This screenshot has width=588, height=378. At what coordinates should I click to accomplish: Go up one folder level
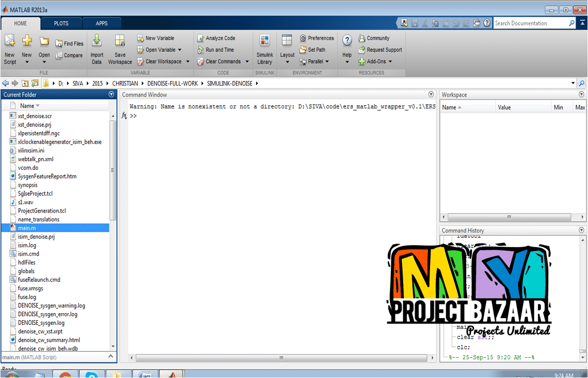click(25, 83)
